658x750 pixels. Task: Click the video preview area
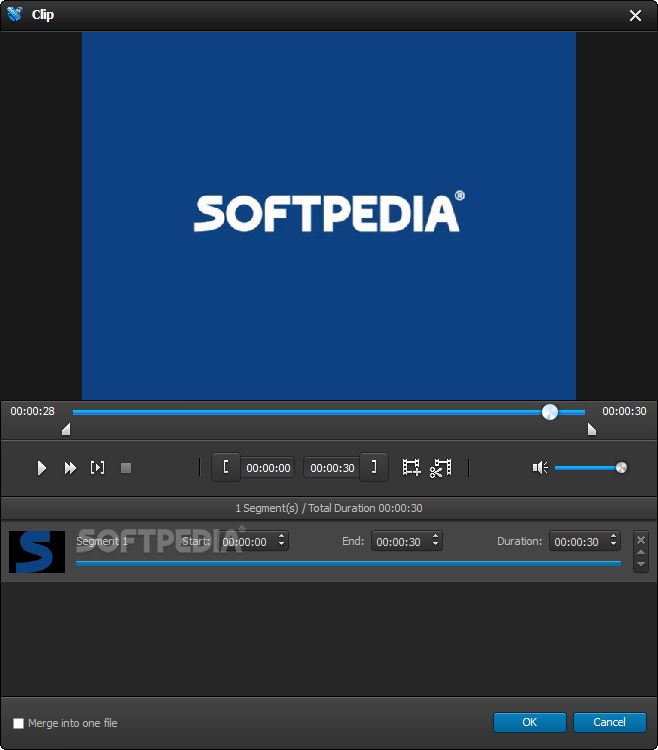[329, 216]
